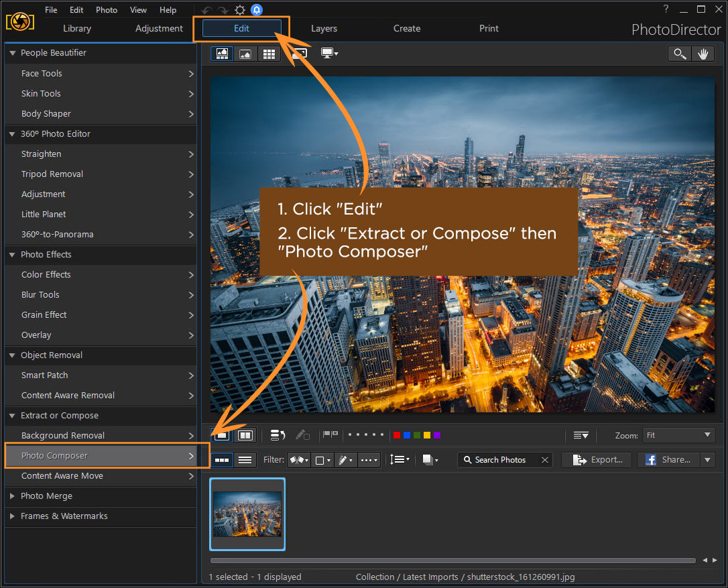Click the blue notification bell icon
The image size is (728, 588).
(x=257, y=10)
